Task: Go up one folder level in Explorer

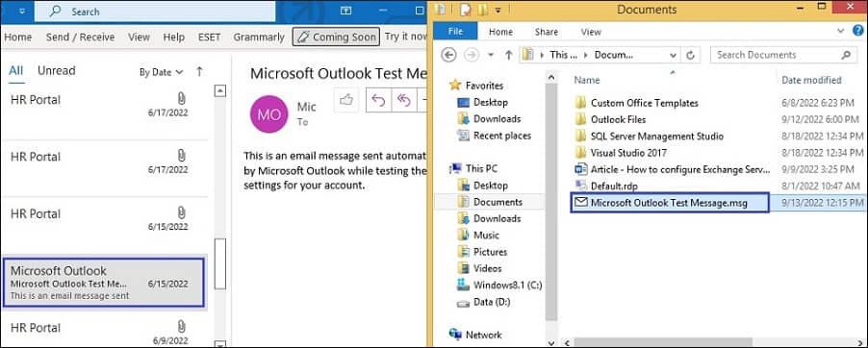Action: tap(509, 55)
